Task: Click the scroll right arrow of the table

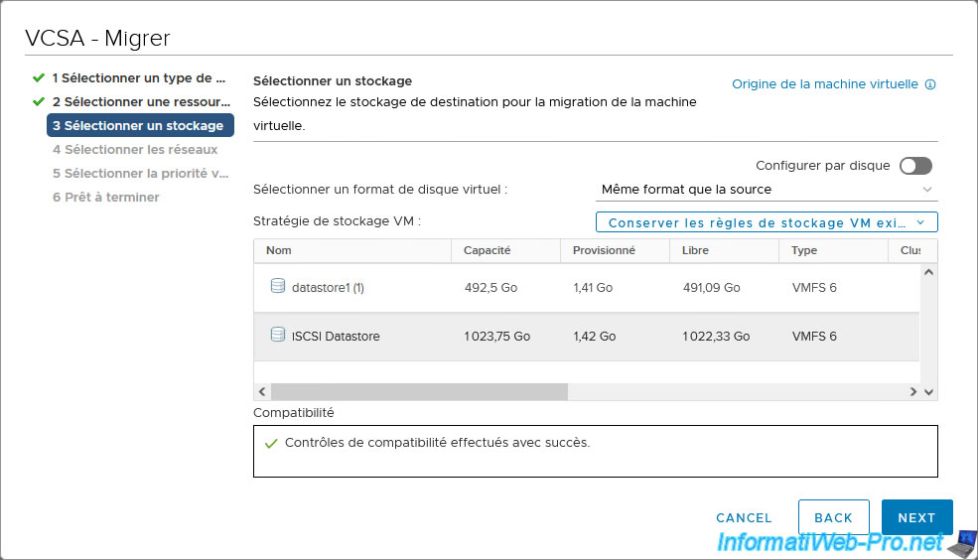Action: [x=913, y=392]
